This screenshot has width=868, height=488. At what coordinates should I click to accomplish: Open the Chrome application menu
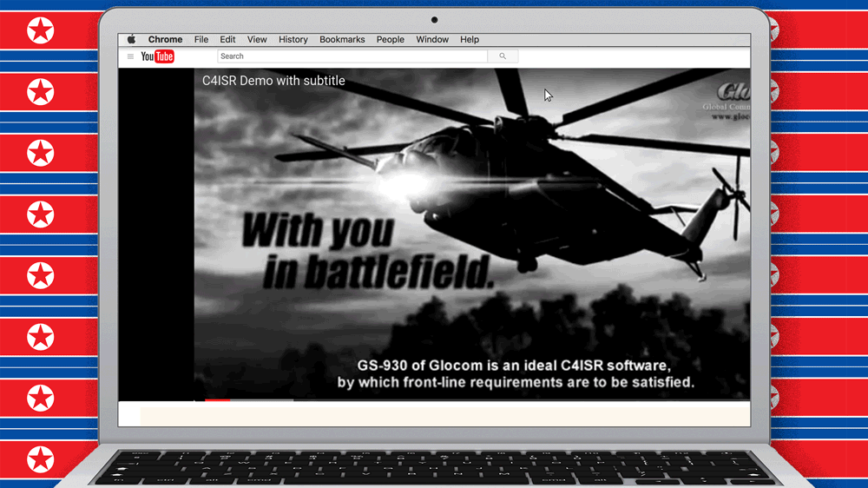coord(165,39)
